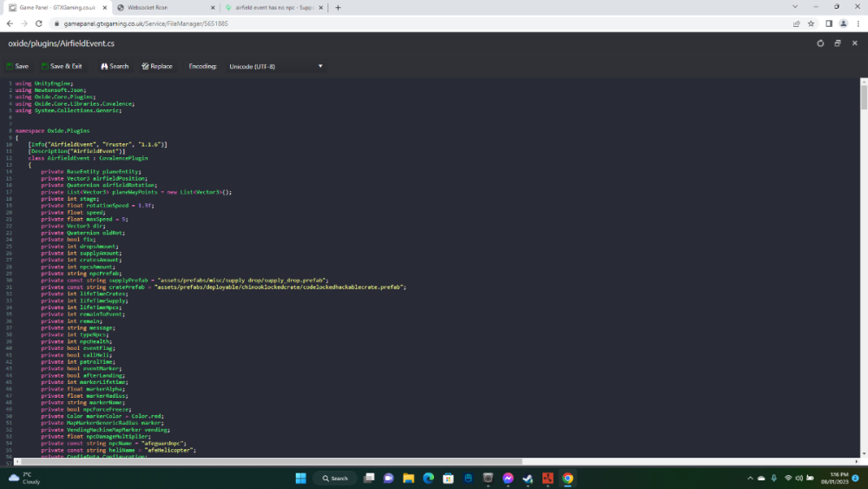Click Save & Exit button
Screen dimensions: 868x489
coord(62,66)
